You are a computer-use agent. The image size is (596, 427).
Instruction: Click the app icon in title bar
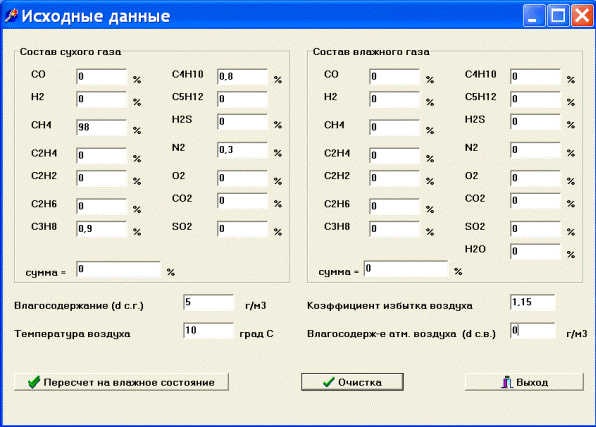(x=11, y=16)
